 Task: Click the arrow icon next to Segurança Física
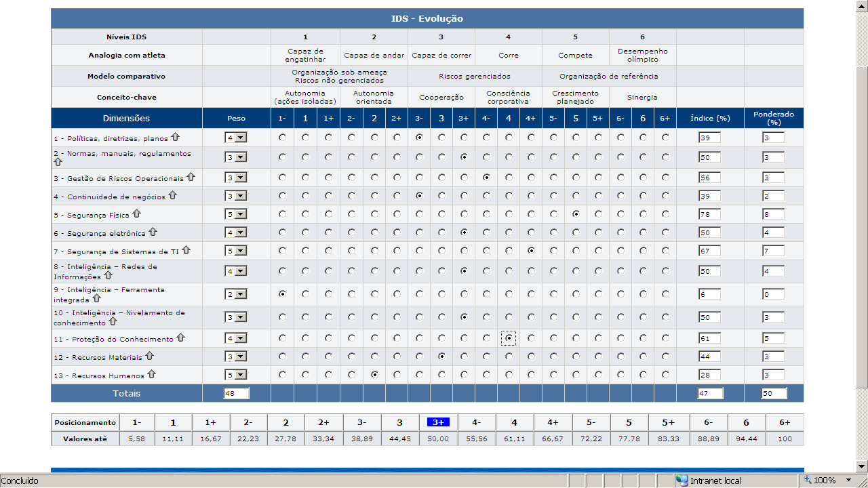(x=136, y=213)
